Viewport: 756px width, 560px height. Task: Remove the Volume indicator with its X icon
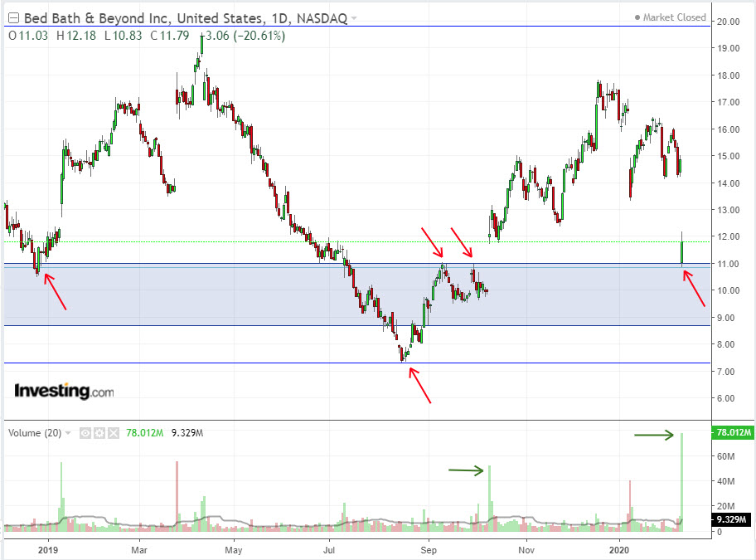[x=114, y=433]
